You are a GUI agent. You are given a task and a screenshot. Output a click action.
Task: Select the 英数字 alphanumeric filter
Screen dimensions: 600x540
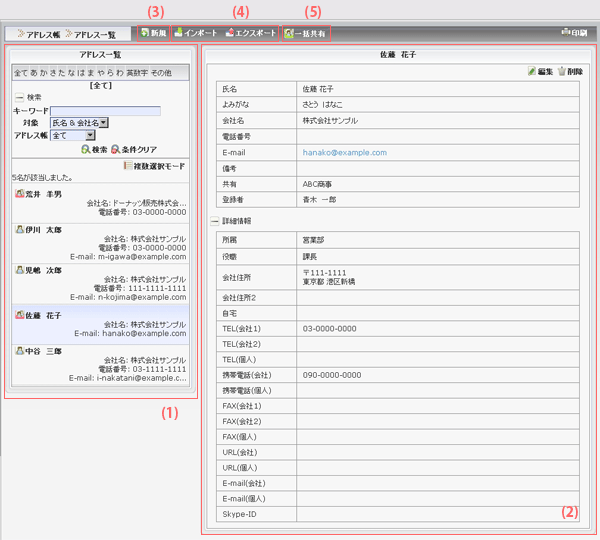click(137, 73)
